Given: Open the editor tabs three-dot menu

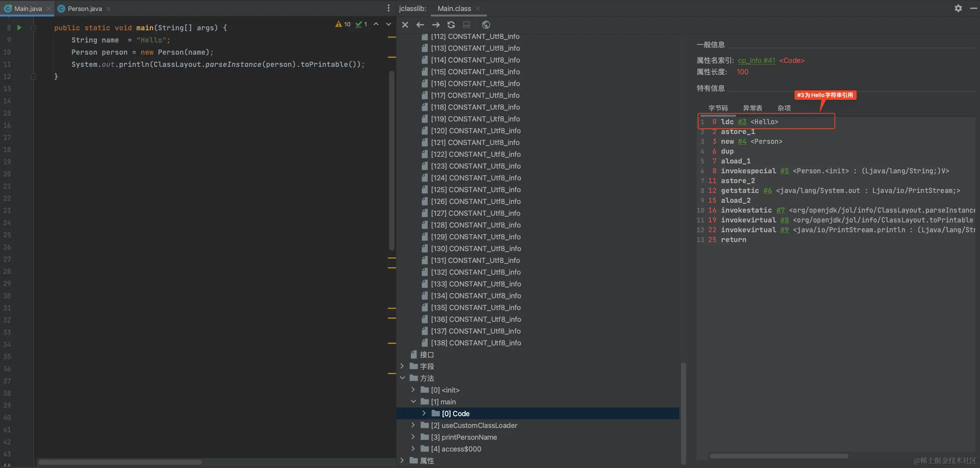Looking at the screenshot, I should pyautogui.click(x=389, y=8).
